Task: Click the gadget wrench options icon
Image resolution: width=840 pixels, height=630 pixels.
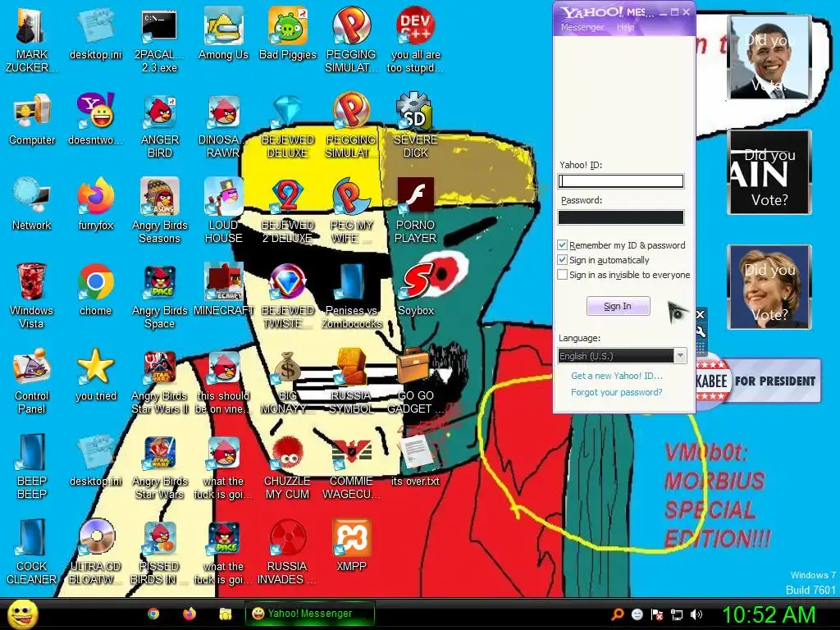Action: 701,331
